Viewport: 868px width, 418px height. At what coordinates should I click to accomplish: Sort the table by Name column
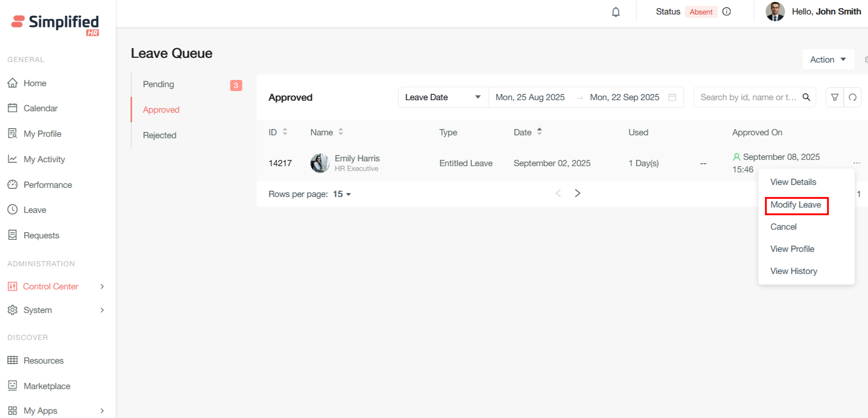click(341, 132)
